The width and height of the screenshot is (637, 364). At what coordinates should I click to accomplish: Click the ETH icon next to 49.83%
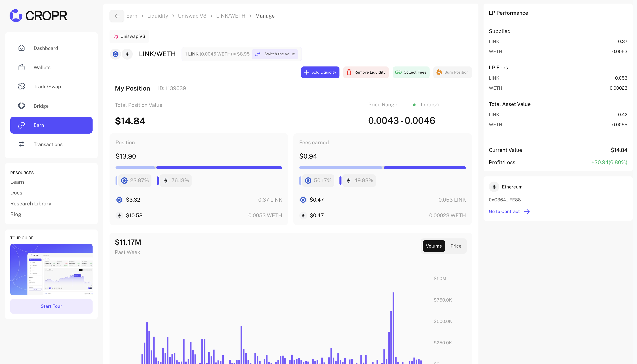[x=348, y=180]
